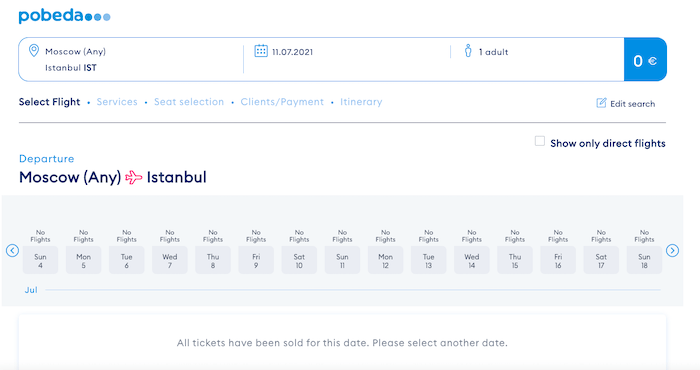The image size is (700, 370).
Task: Click the passenger icon beside 1 adult
Action: click(468, 51)
